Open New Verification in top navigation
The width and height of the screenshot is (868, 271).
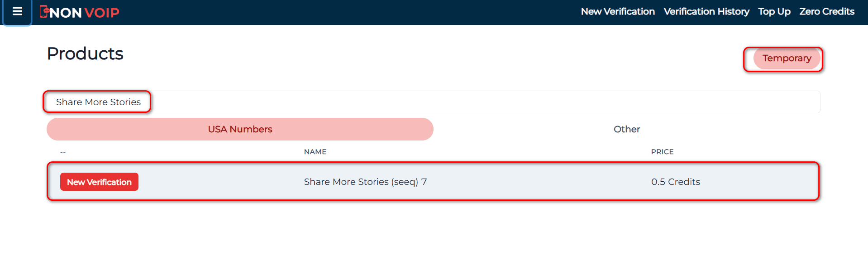tap(618, 12)
